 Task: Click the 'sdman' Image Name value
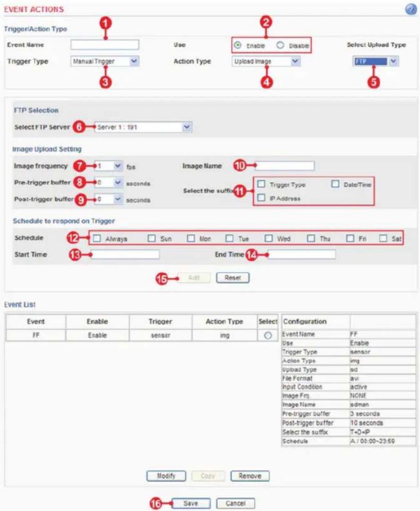(360, 405)
